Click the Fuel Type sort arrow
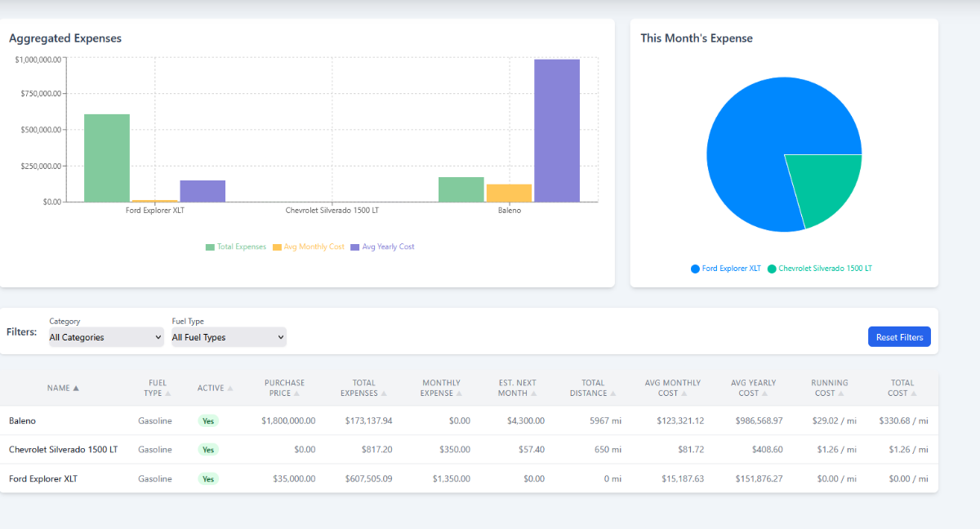This screenshot has height=529, width=980. [x=168, y=393]
